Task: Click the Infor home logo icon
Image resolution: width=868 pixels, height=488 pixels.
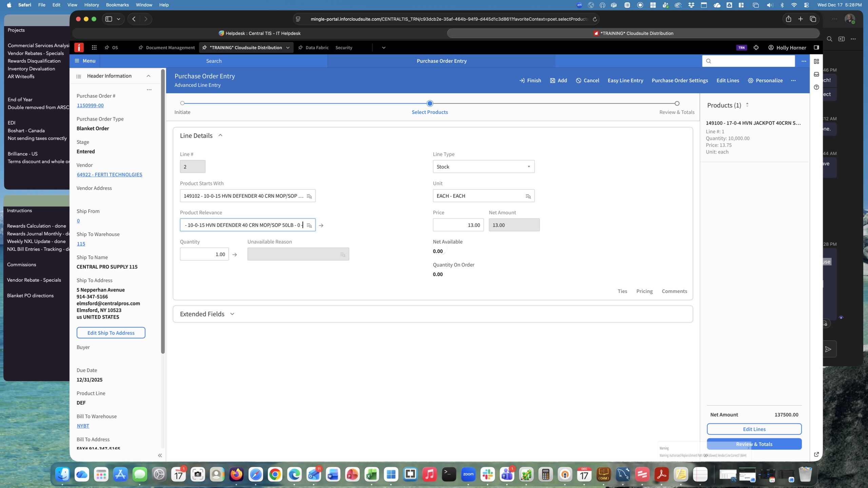Action: tap(79, 47)
